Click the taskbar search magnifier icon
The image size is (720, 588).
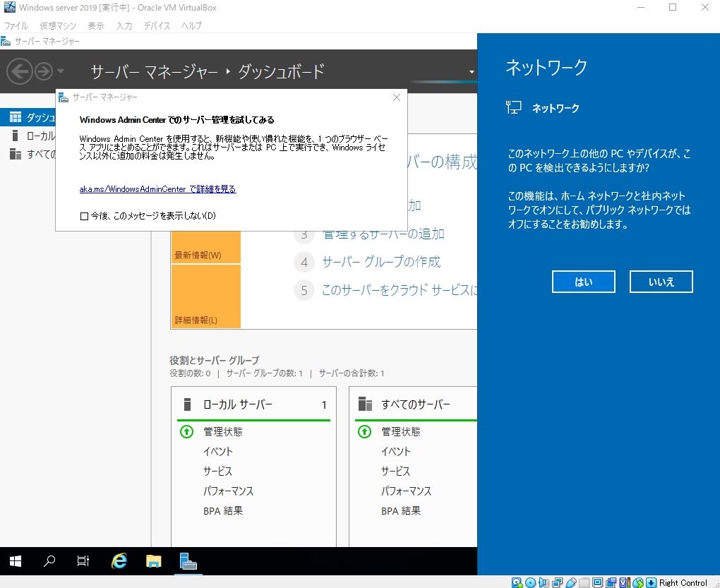pyautogui.click(x=49, y=561)
